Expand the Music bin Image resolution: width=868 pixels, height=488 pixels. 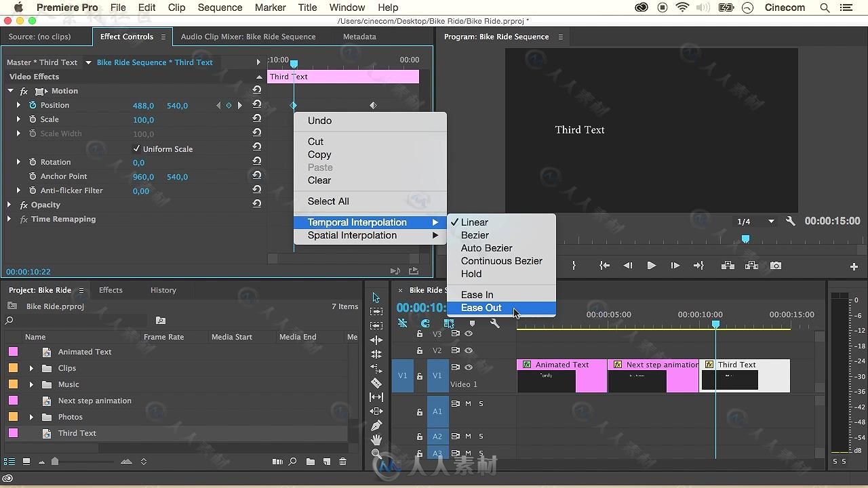pyautogui.click(x=31, y=384)
